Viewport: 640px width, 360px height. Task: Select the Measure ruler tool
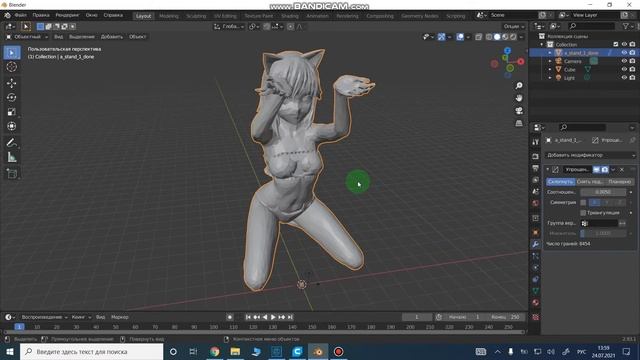[x=11, y=157]
